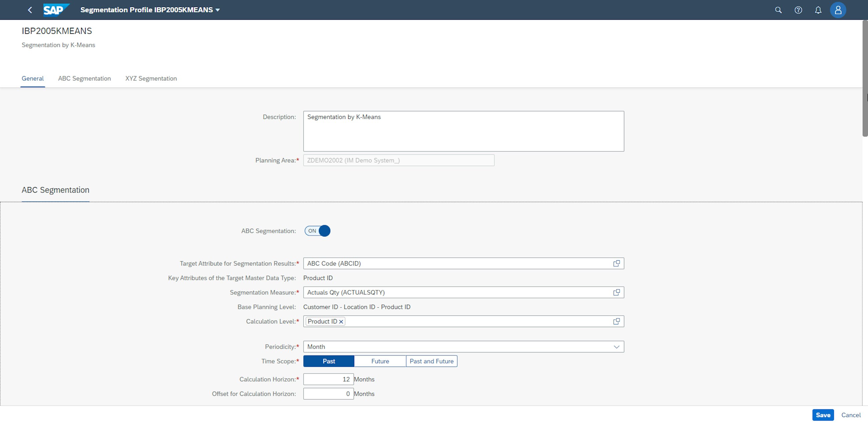The image size is (868, 424).
Task: Select Future time scope
Action: 380,361
